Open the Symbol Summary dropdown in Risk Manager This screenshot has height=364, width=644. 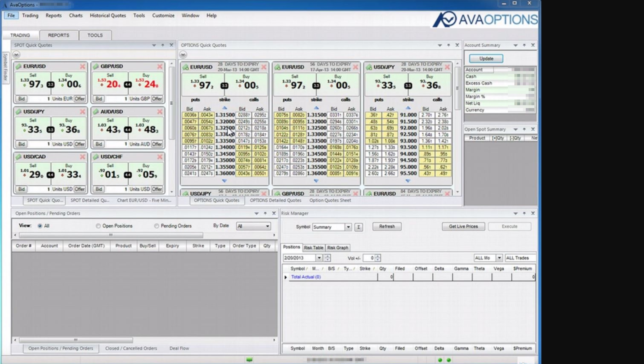348,227
